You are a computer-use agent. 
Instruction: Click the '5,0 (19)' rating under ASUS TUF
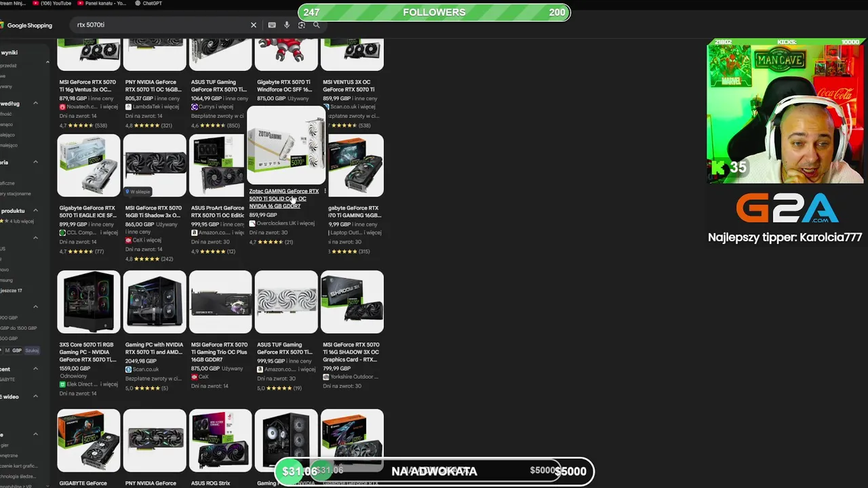[279, 388]
